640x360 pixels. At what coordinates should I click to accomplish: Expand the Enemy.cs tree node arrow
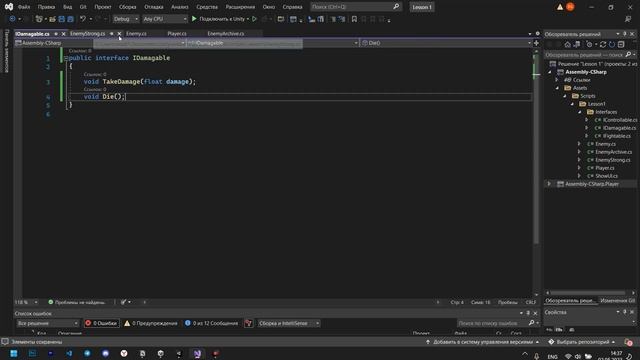click(x=579, y=144)
